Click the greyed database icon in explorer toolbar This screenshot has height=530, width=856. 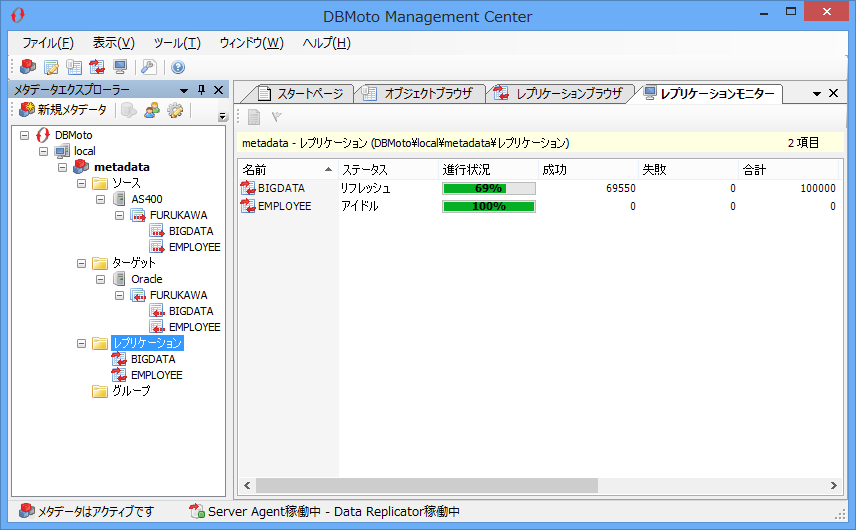pyautogui.click(x=129, y=110)
